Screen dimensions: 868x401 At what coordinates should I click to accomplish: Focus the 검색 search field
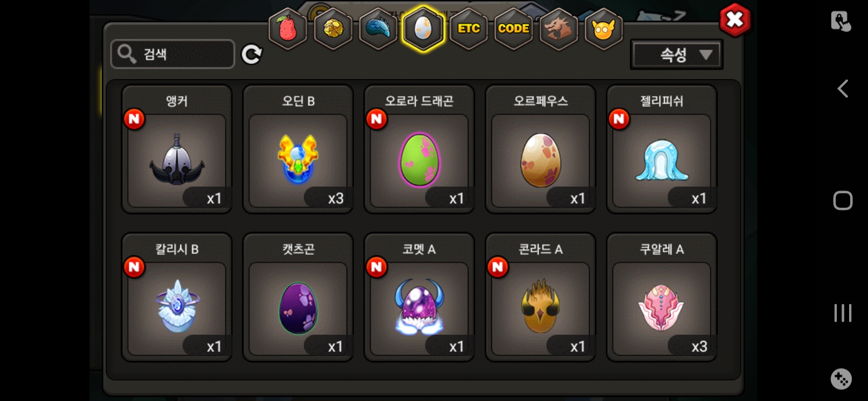tap(172, 54)
